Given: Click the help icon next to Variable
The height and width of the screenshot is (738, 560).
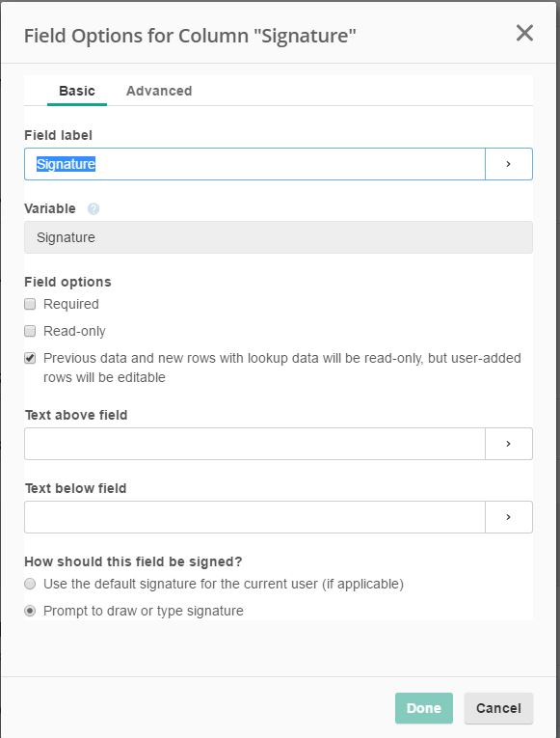Looking at the screenshot, I should 93,208.
